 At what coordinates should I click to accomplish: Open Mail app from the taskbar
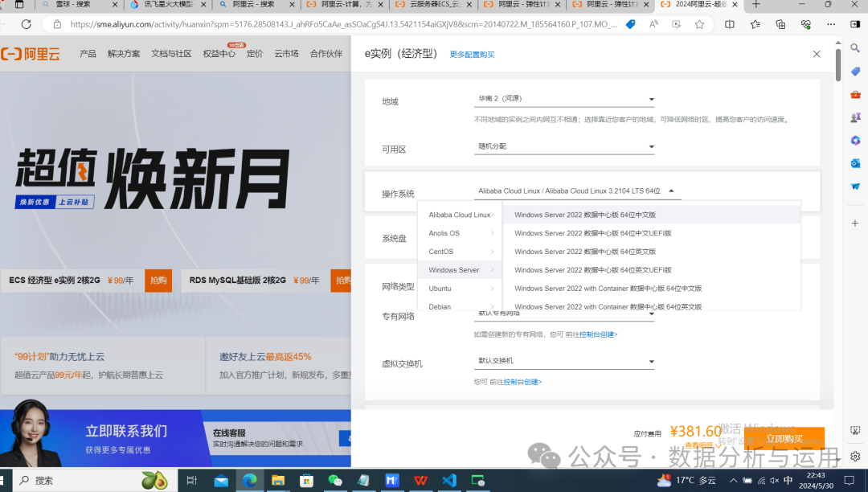click(x=222, y=481)
